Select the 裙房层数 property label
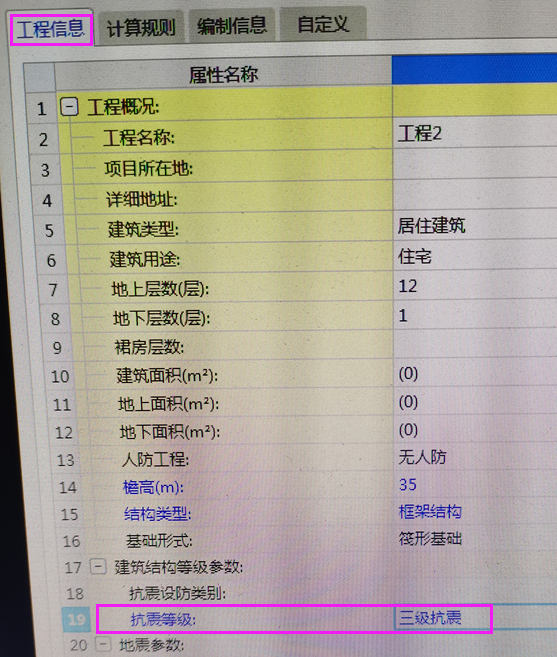 click(x=149, y=347)
